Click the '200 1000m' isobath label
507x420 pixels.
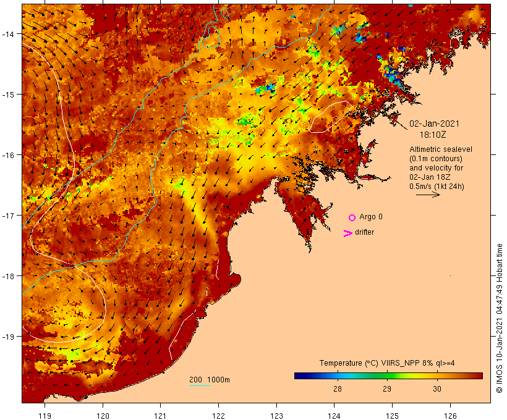210,380
